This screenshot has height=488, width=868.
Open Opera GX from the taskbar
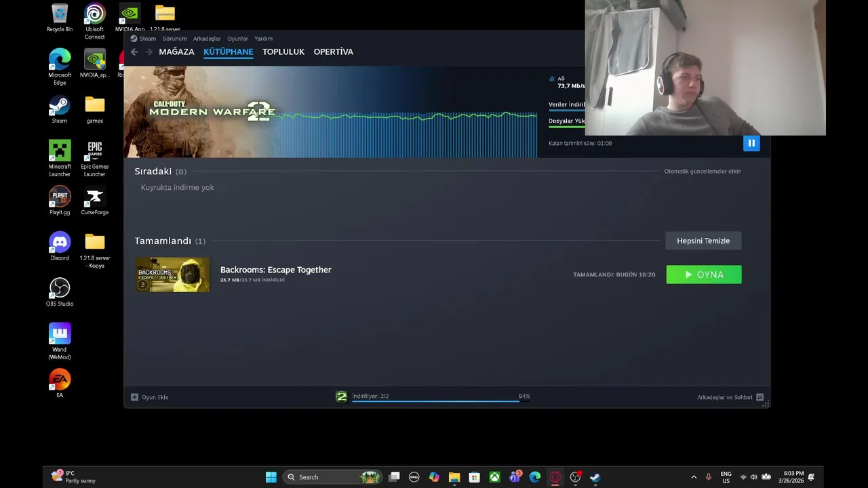tap(555, 477)
